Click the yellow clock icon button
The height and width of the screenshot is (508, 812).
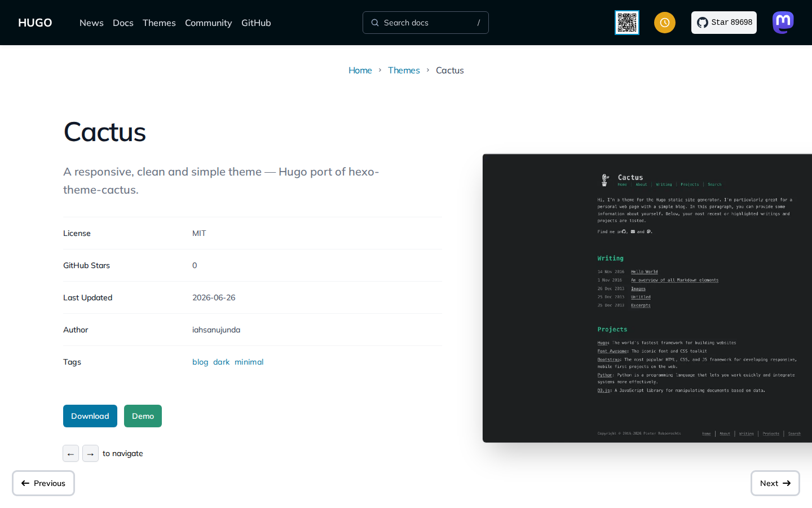[665, 23]
